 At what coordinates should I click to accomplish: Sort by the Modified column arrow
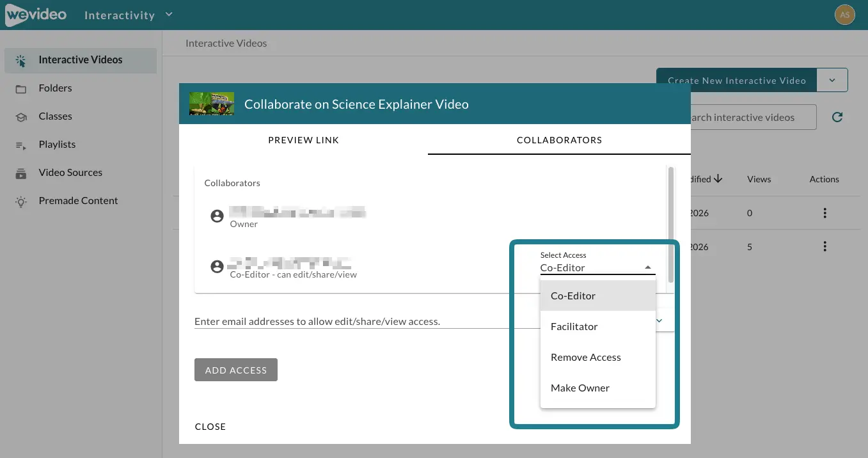click(x=718, y=179)
